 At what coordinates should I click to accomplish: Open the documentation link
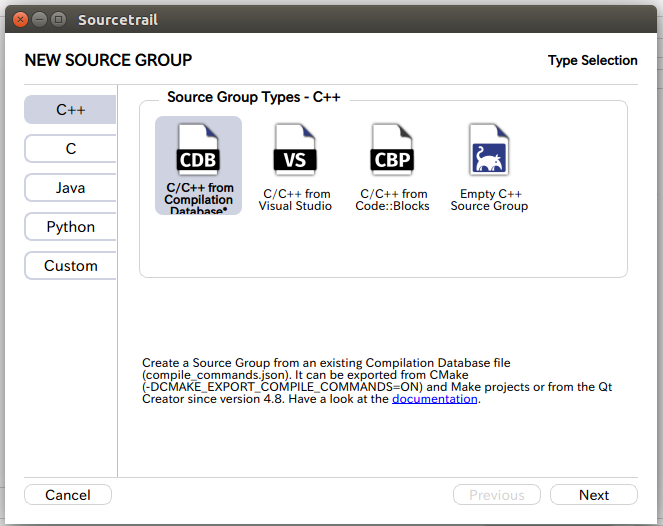point(435,399)
